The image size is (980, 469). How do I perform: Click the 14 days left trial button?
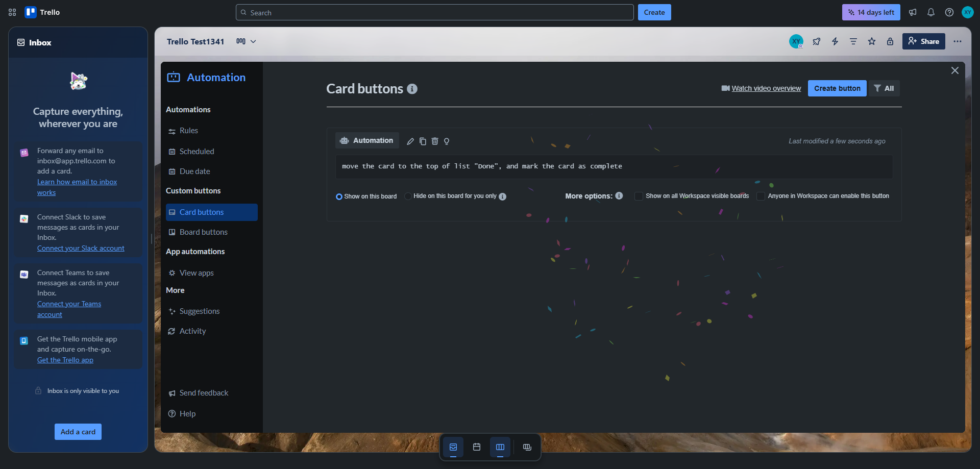click(x=871, y=12)
